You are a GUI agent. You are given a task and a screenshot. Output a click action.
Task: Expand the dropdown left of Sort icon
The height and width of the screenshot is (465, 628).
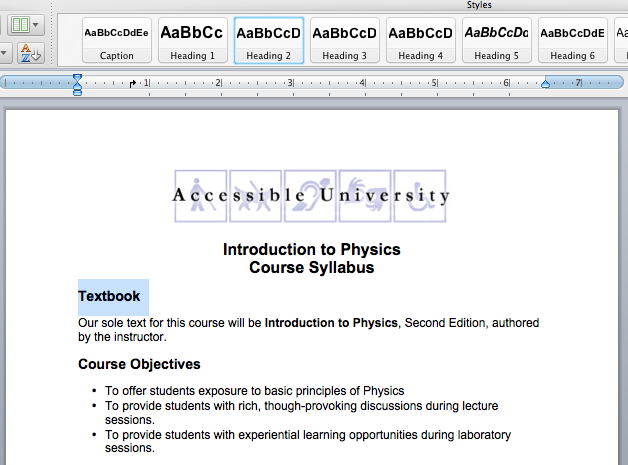click(x=4, y=52)
